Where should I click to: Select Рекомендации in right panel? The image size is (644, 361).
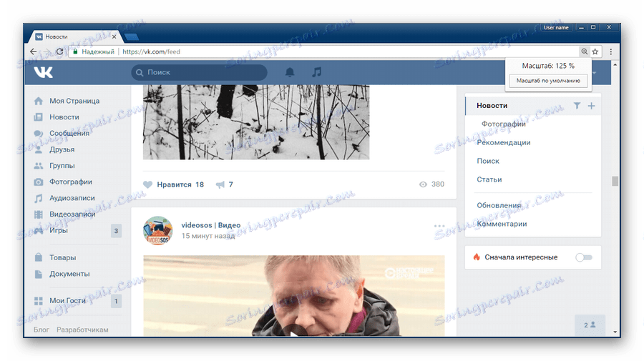(504, 142)
